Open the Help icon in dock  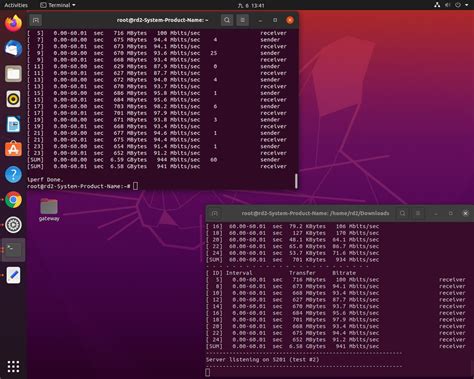(x=13, y=174)
